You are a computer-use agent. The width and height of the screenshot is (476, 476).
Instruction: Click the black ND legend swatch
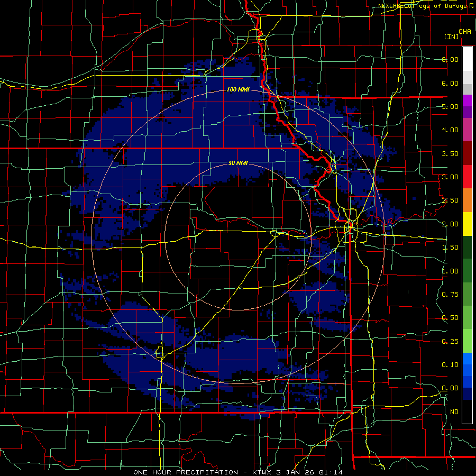click(x=467, y=411)
